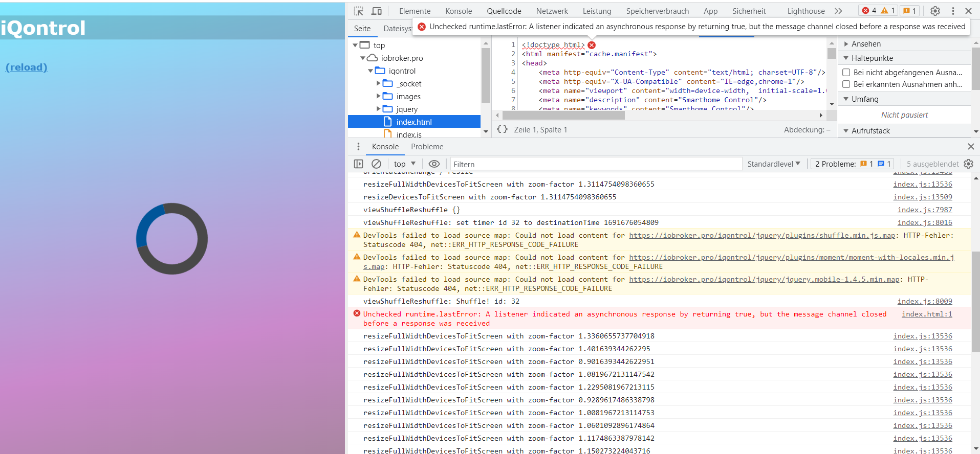Click the iobroker.pro cloud domain icon
The width and height of the screenshot is (980, 454).
click(373, 58)
